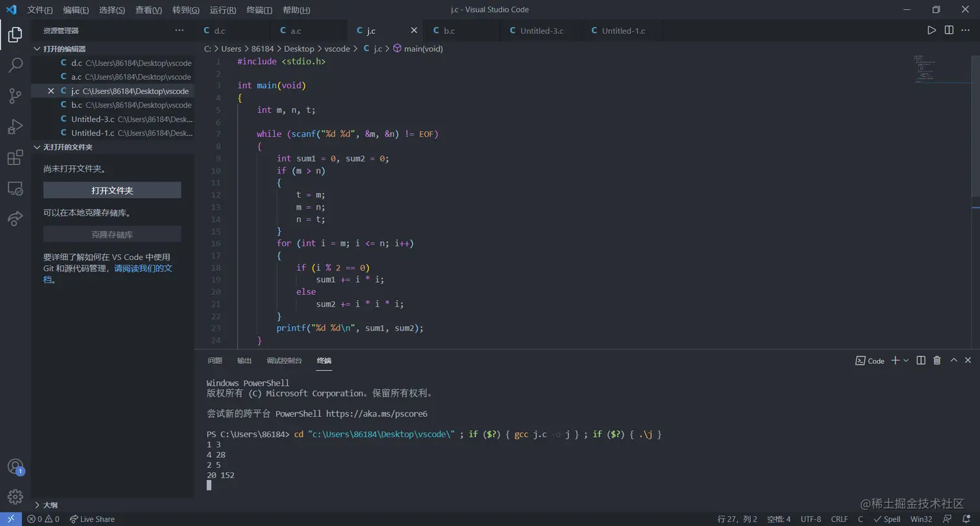
Task: Create a new terminal with plus icon
Action: 895,361
